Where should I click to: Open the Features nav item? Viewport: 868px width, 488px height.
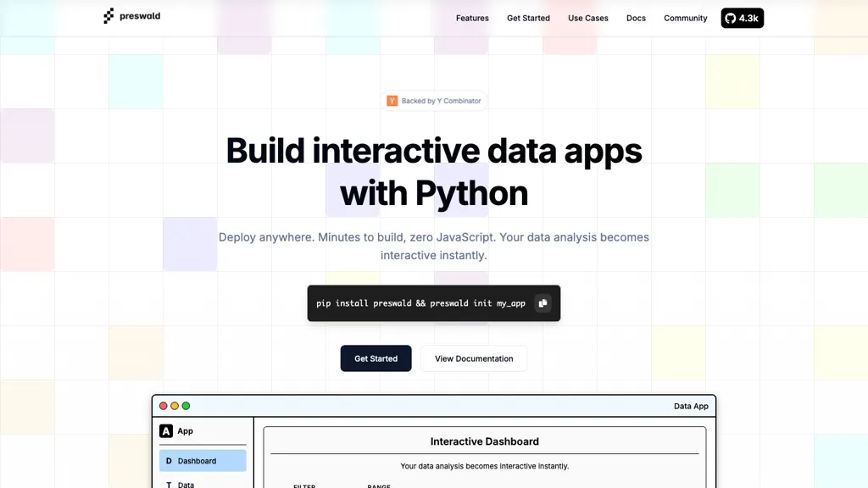click(x=472, y=19)
